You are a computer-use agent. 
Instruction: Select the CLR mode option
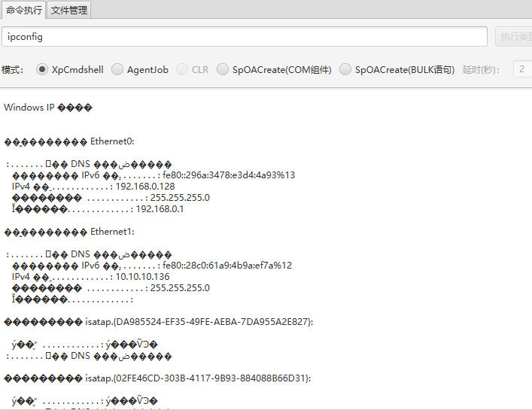[x=182, y=69]
